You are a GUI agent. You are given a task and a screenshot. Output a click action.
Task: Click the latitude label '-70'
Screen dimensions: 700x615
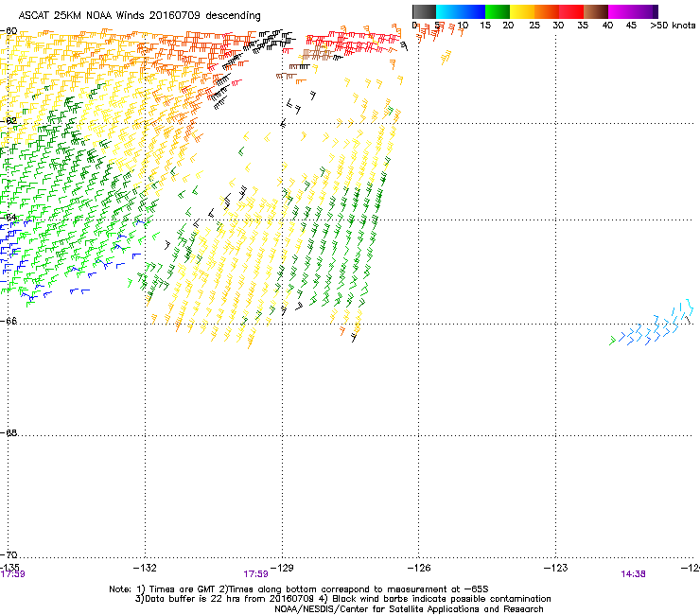pos(9,554)
